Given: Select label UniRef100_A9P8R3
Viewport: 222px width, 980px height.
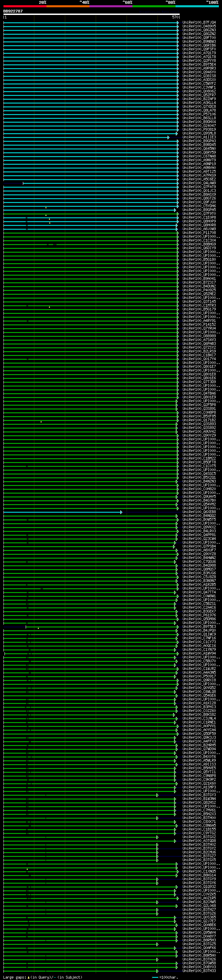Looking at the screenshot, I should (x=199, y=68).
